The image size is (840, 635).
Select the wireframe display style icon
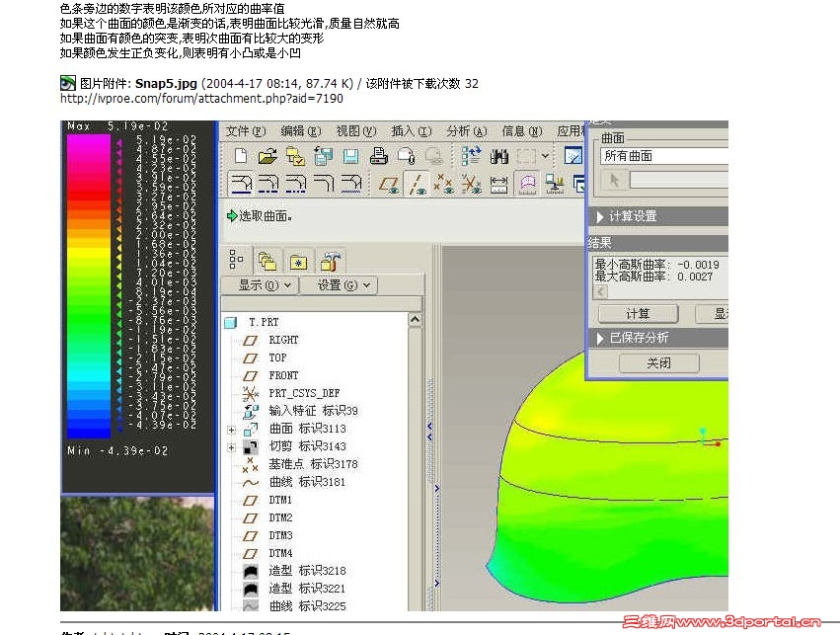click(x=241, y=184)
